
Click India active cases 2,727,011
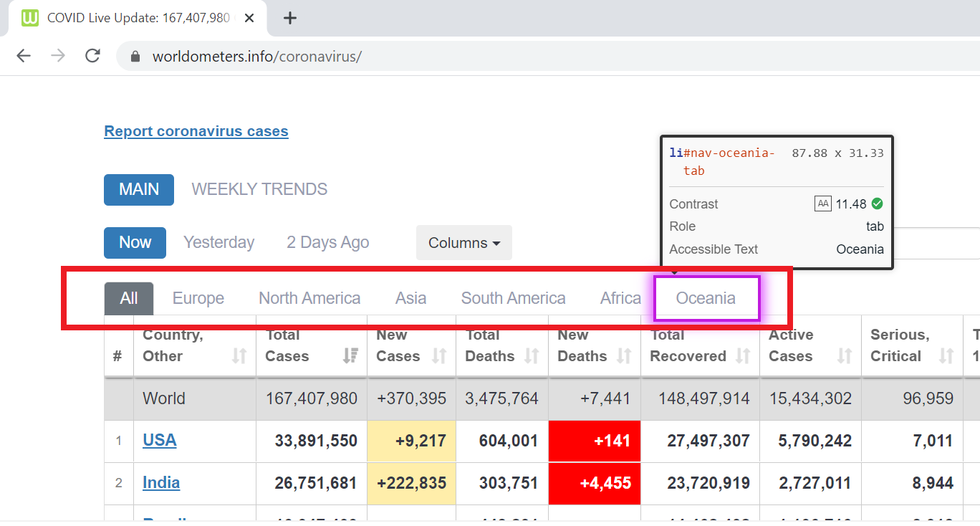point(815,483)
